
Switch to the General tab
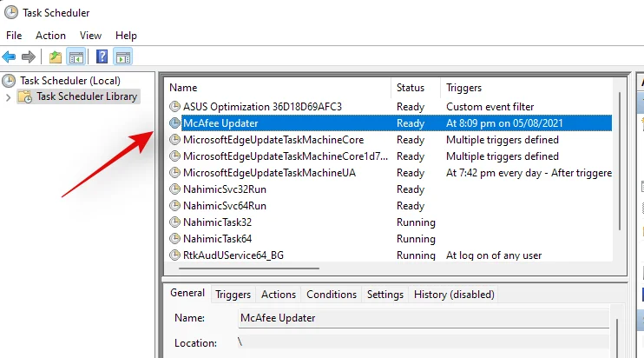click(187, 293)
